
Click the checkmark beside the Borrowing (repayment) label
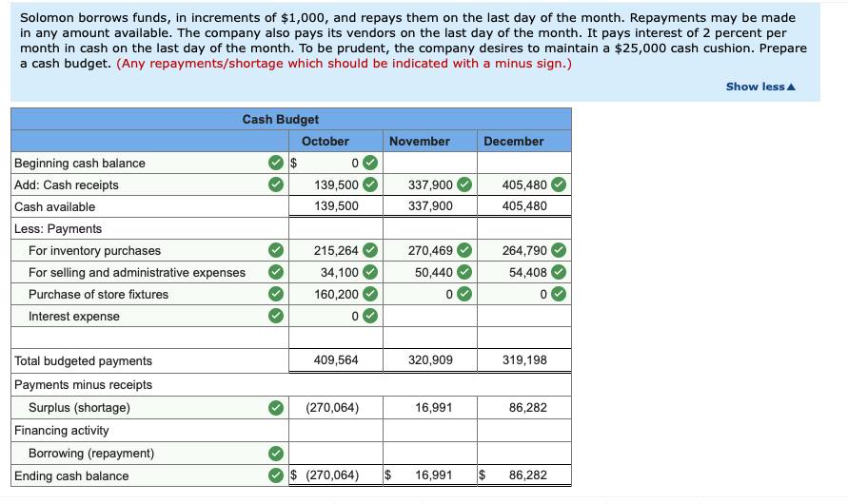tap(276, 454)
